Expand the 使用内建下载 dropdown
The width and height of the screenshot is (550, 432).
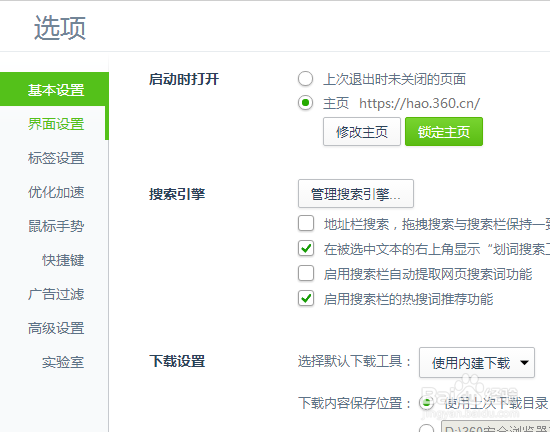coord(477,363)
